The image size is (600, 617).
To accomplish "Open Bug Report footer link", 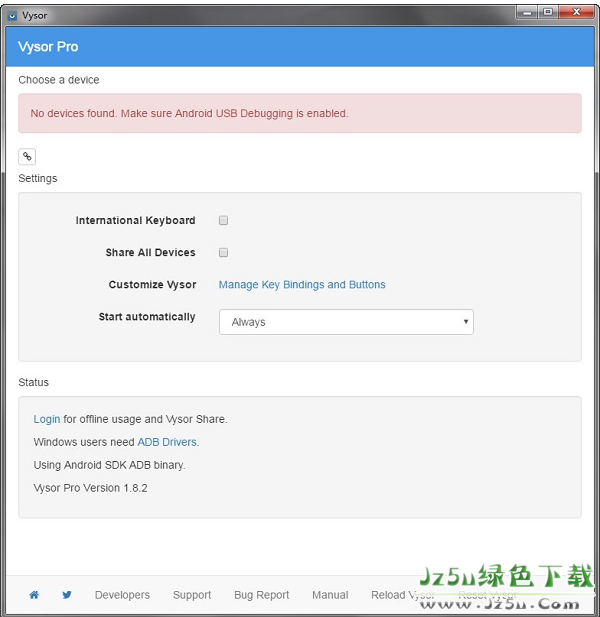I will [262, 595].
